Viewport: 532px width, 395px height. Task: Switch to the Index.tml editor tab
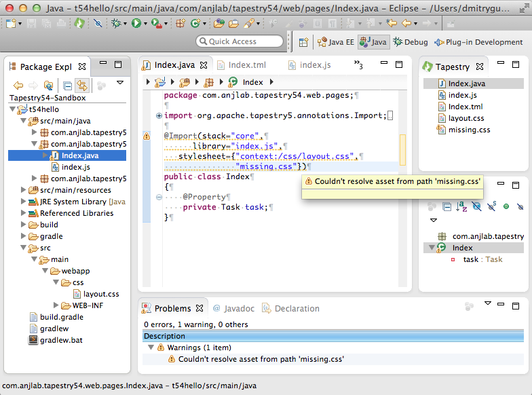[242, 65]
